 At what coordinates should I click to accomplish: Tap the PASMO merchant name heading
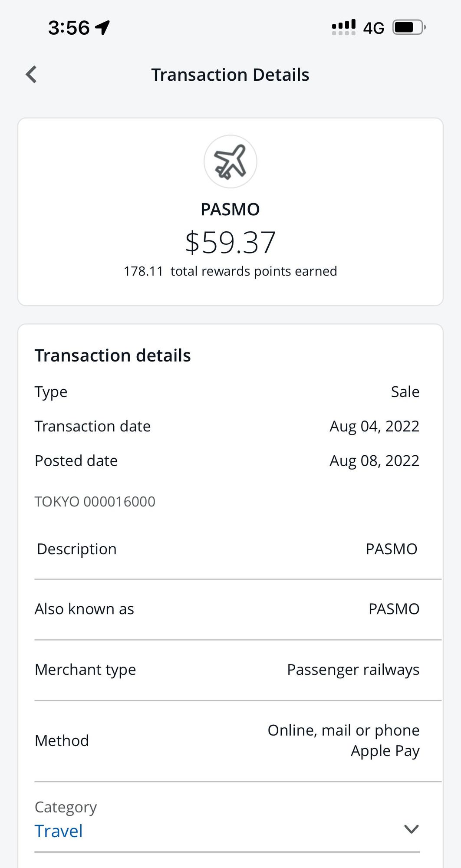[230, 209]
